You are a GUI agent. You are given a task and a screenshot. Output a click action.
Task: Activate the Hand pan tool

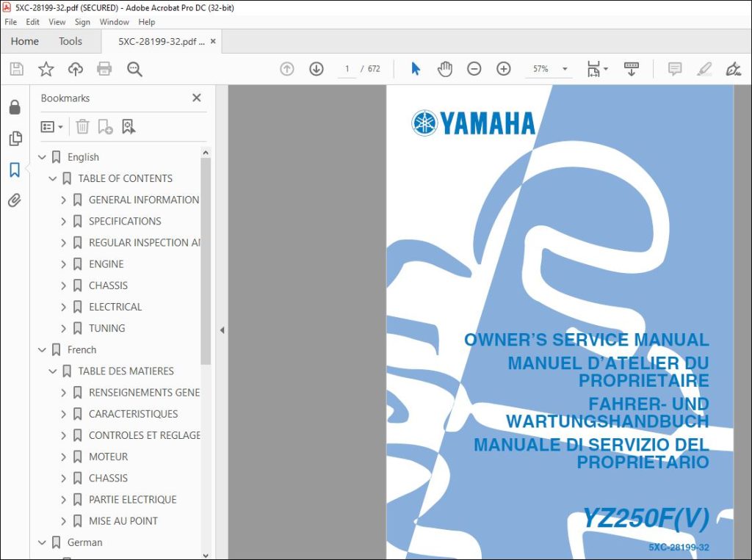pos(445,69)
